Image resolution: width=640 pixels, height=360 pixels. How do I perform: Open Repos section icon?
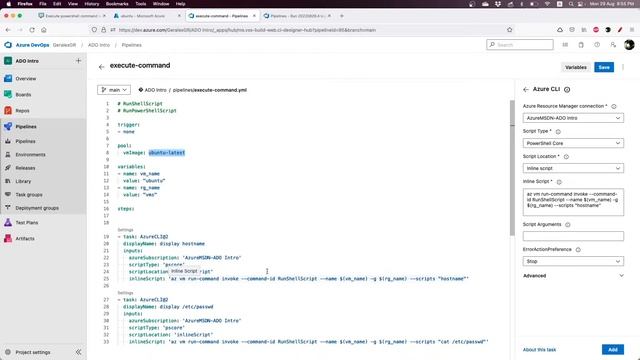coord(8,111)
